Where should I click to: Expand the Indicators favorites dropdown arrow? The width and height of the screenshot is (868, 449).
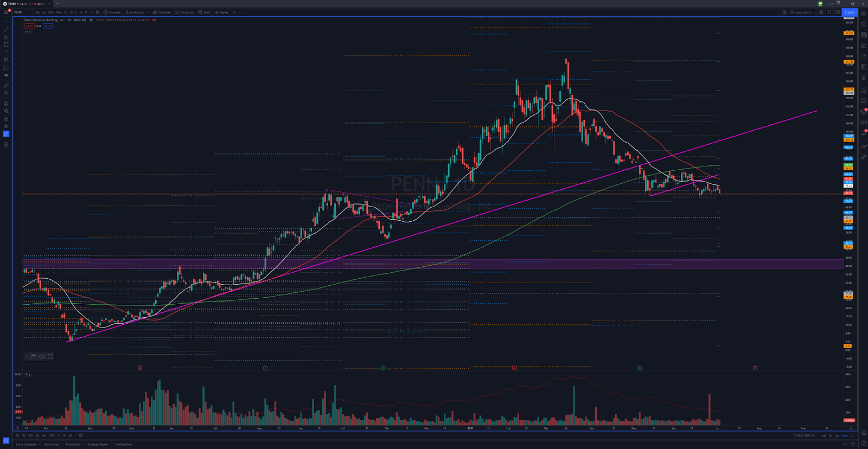148,12
